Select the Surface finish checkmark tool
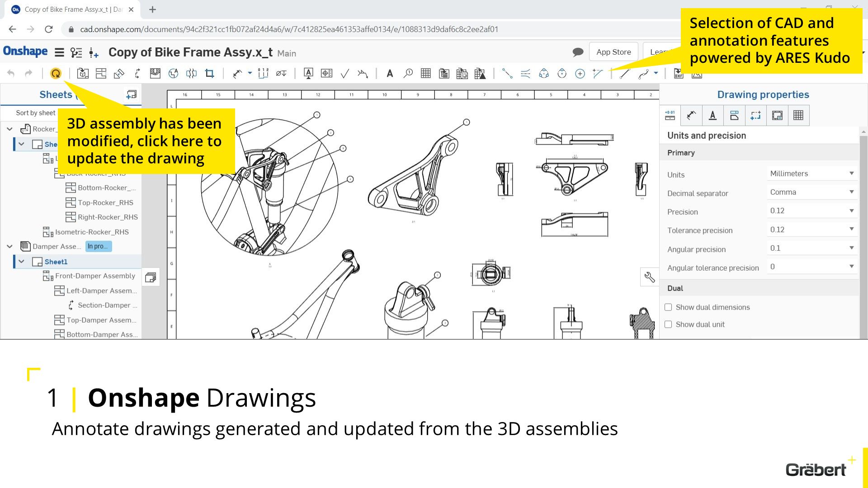The height and width of the screenshot is (488, 868). [x=344, y=73]
